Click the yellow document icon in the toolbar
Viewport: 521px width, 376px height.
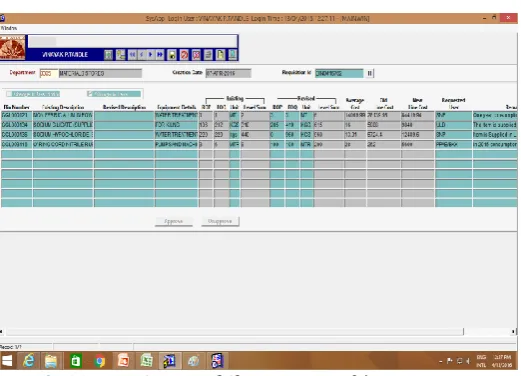(220, 55)
